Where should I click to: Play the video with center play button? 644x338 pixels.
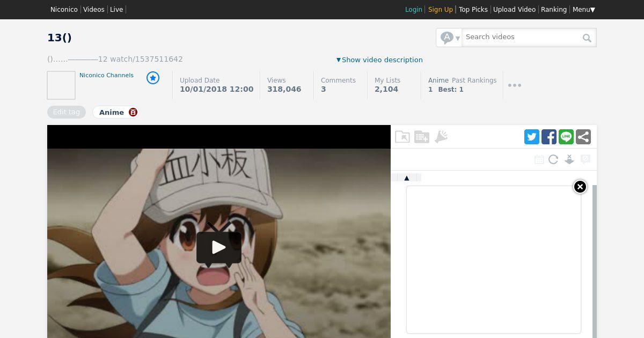[219, 247]
